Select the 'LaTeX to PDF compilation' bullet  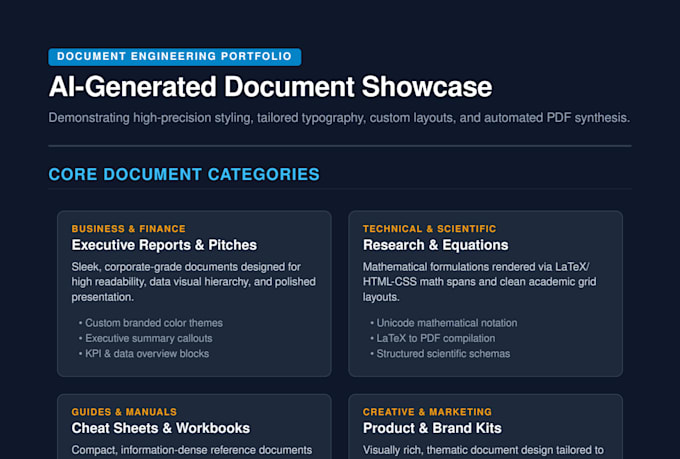pos(432,338)
